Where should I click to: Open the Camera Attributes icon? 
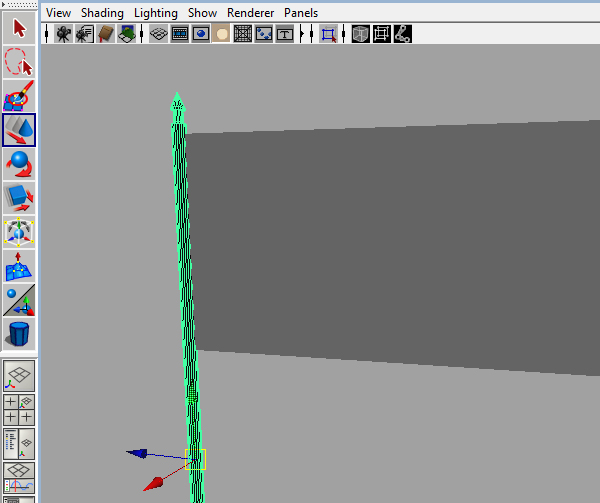pos(85,34)
